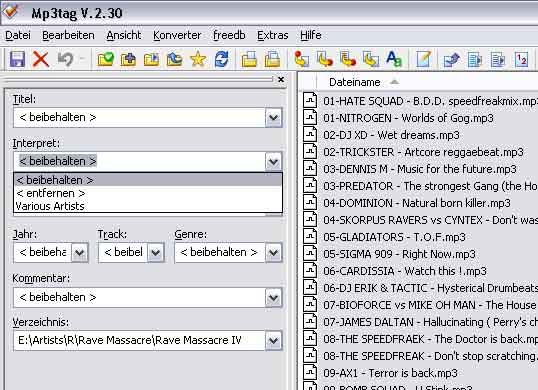Select file '03-DENNIS M - Music for the future.mp3'
Image resolution: width=538 pixels, height=390 pixels.
tap(420, 169)
